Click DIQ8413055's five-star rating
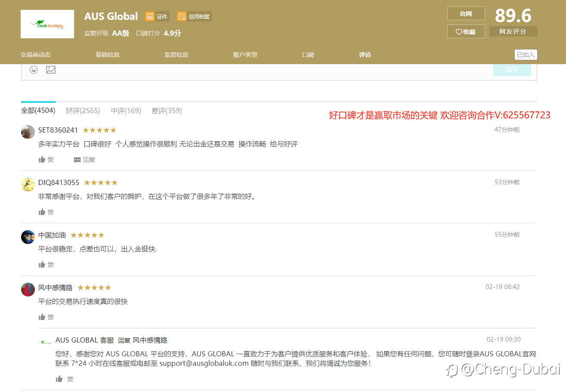Screen dimensions: 566x392 101,182
